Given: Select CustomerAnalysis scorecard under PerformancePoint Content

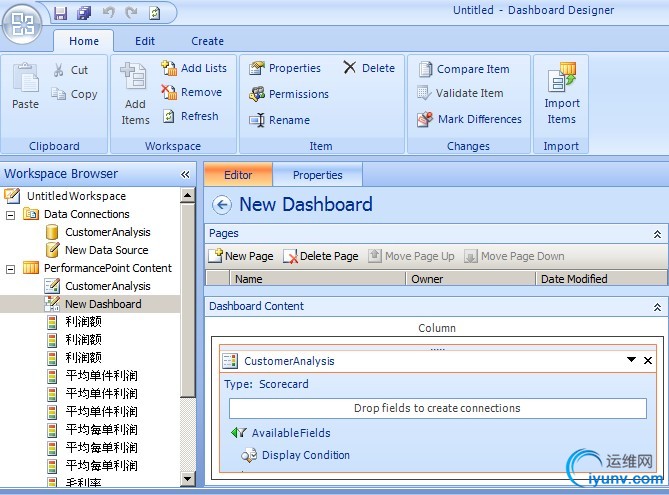Looking at the screenshot, I should 108,286.
